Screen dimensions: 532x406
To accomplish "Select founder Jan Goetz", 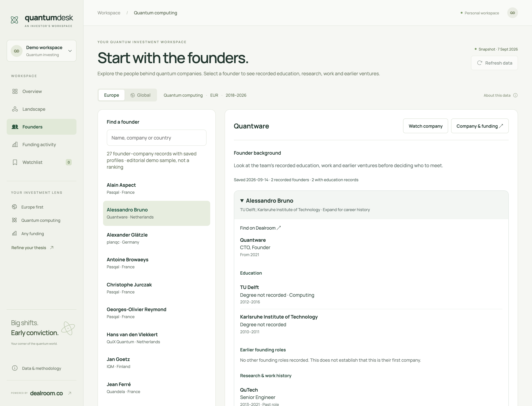I will coord(156,363).
